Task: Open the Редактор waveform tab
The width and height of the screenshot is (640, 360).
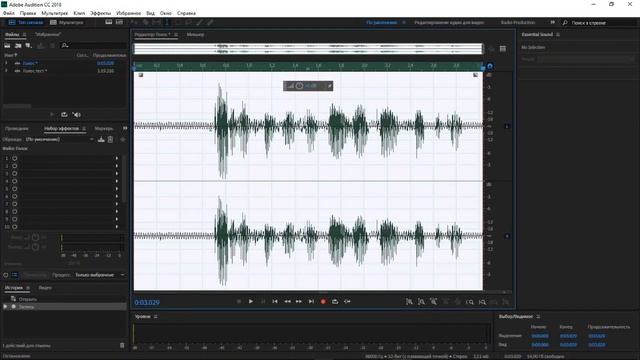Action: pos(153,35)
